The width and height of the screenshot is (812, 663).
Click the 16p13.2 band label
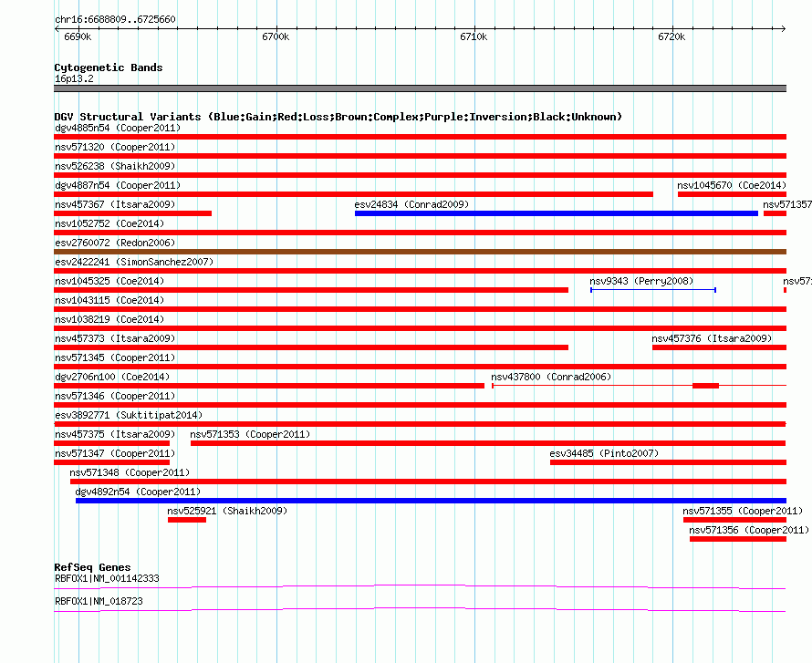[74, 79]
